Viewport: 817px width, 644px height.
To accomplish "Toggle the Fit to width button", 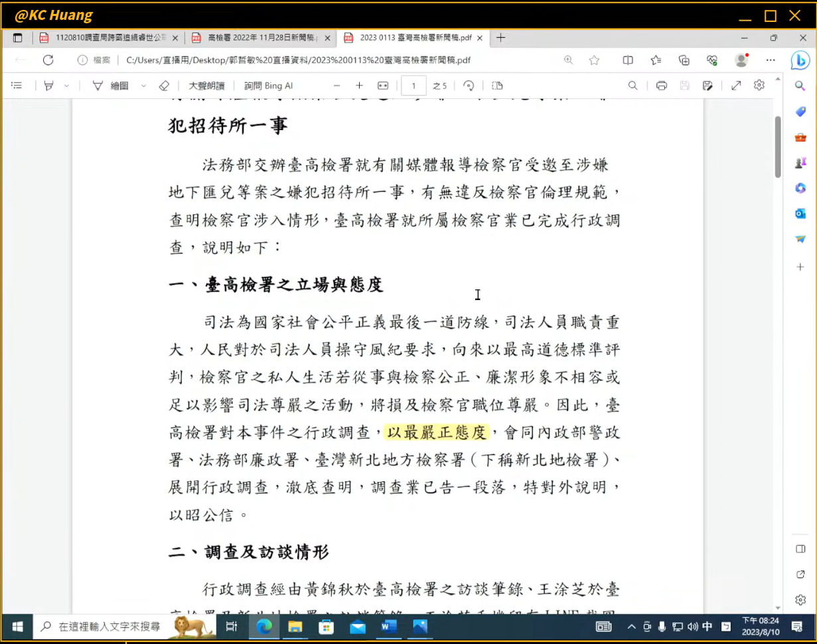I will (x=382, y=86).
